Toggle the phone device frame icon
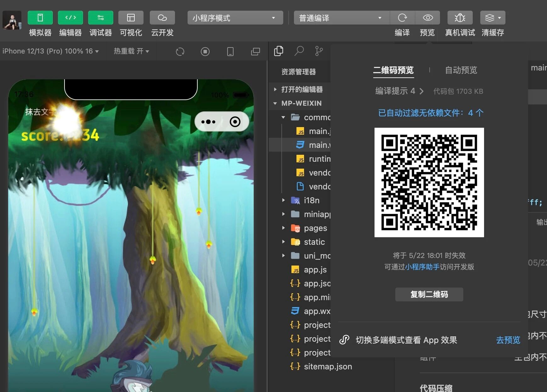 pyautogui.click(x=230, y=51)
